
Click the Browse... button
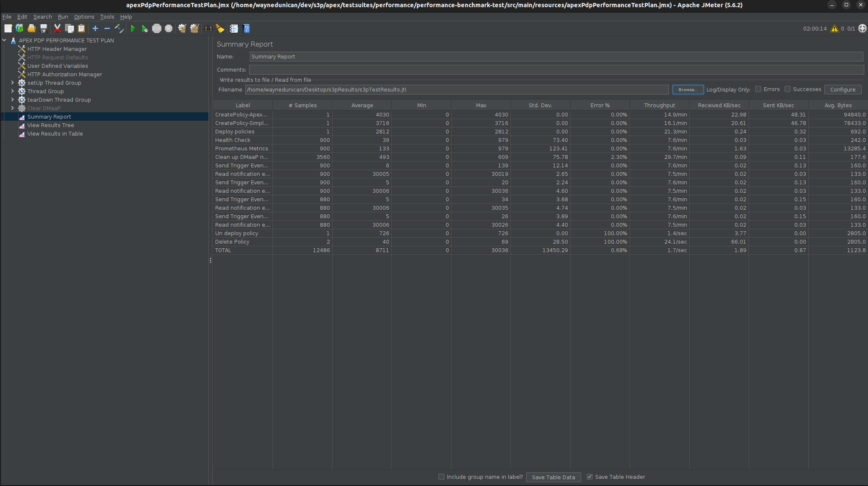pyautogui.click(x=688, y=89)
